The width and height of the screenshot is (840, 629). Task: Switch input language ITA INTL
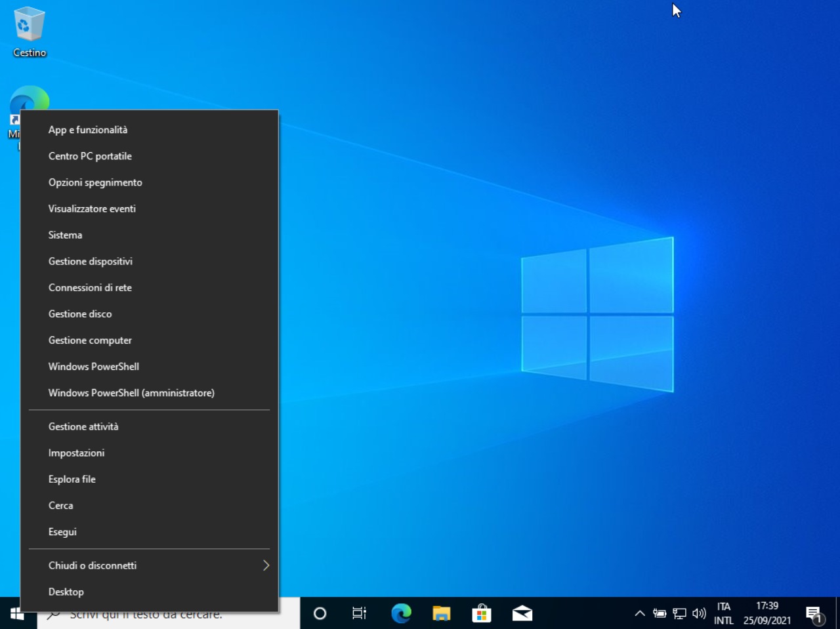click(724, 613)
